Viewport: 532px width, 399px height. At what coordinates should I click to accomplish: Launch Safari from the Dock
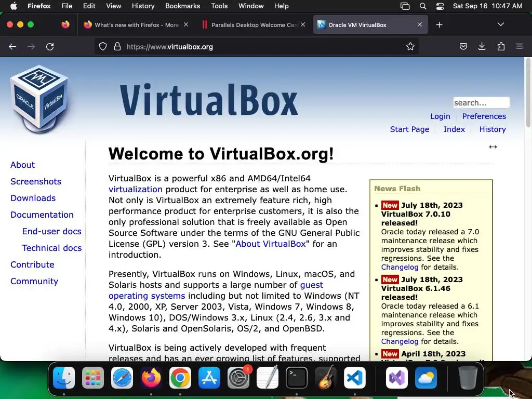[122, 378]
